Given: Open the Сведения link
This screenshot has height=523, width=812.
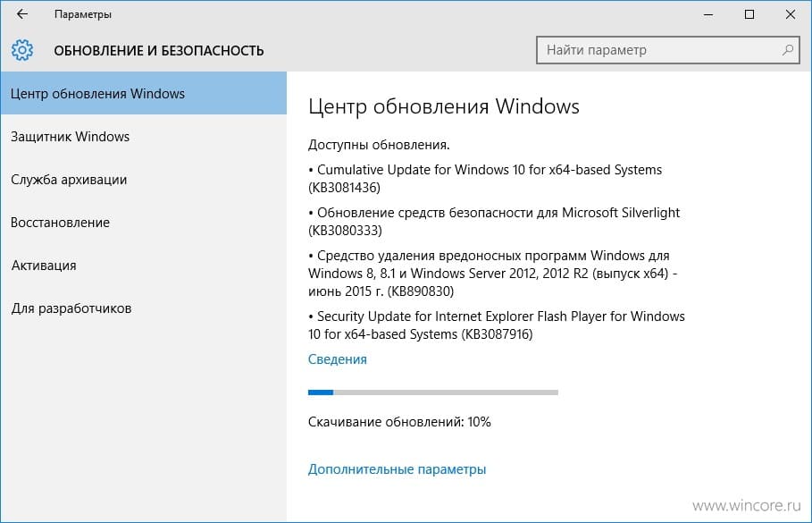Looking at the screenshot, I should pos(337,359).
